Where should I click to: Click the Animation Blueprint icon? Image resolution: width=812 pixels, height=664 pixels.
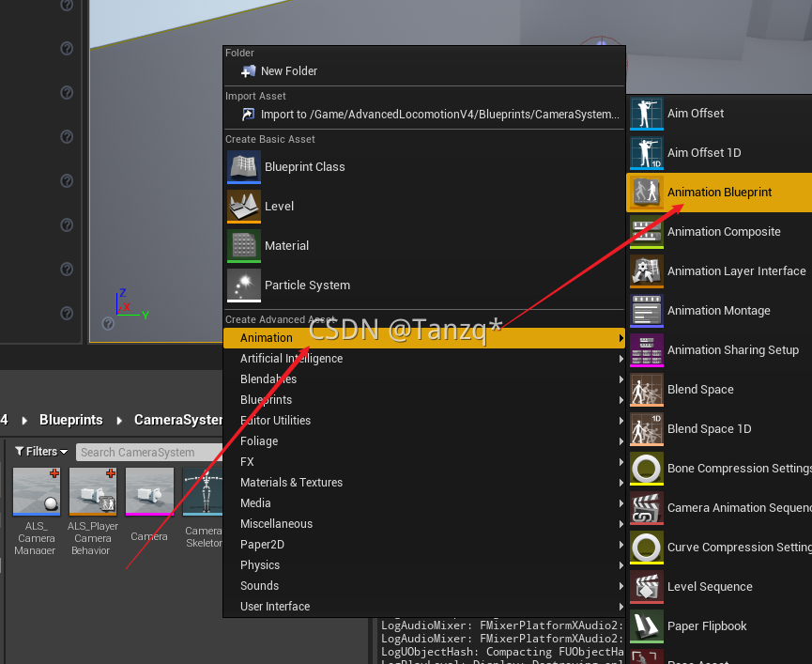pyautogui.click(x=646, y=193)
